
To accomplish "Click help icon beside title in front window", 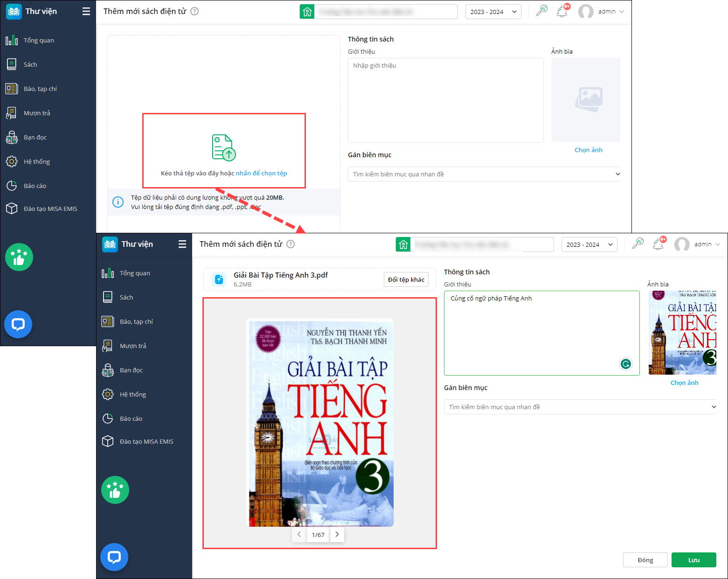I will click(291, 244).
